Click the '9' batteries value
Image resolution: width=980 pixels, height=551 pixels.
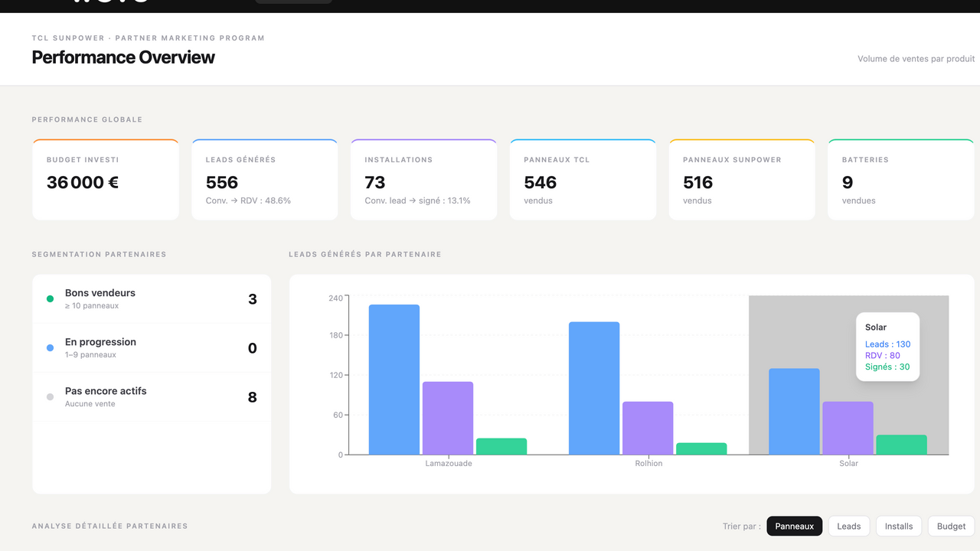pyautogui.click(x=848, y=183)
